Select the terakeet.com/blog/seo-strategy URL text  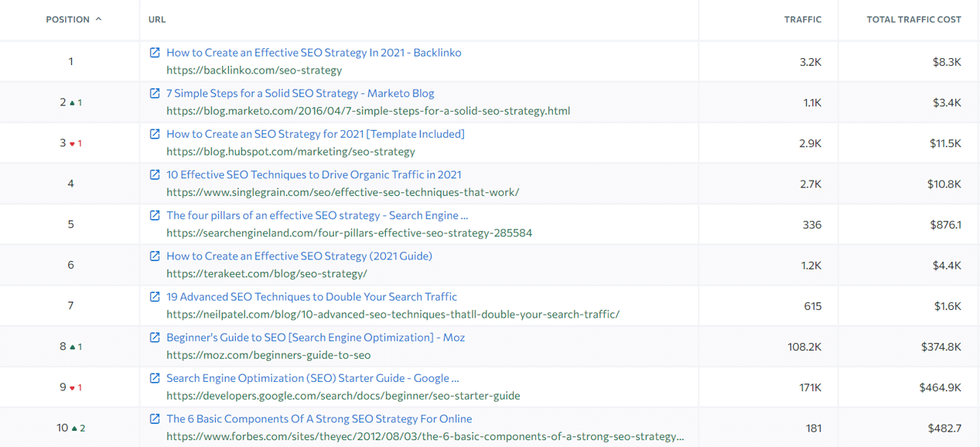coord(266,273)
